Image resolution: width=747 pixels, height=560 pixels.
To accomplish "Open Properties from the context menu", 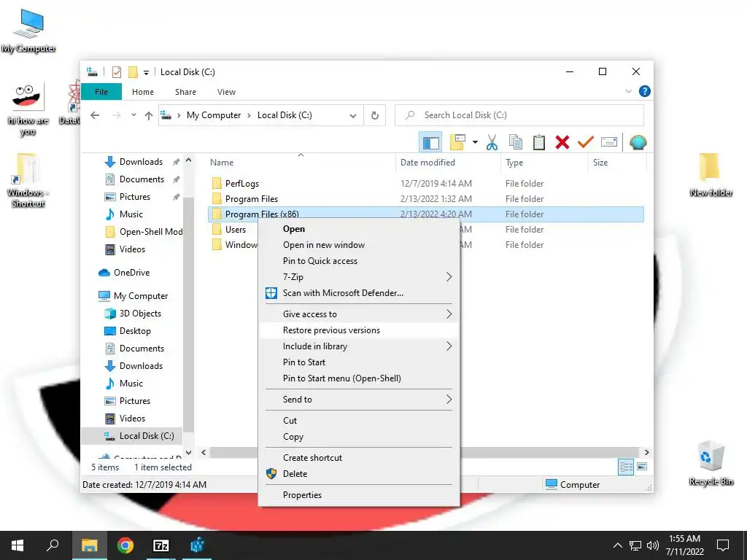I will pyautogui.click(x=359, y=495).
